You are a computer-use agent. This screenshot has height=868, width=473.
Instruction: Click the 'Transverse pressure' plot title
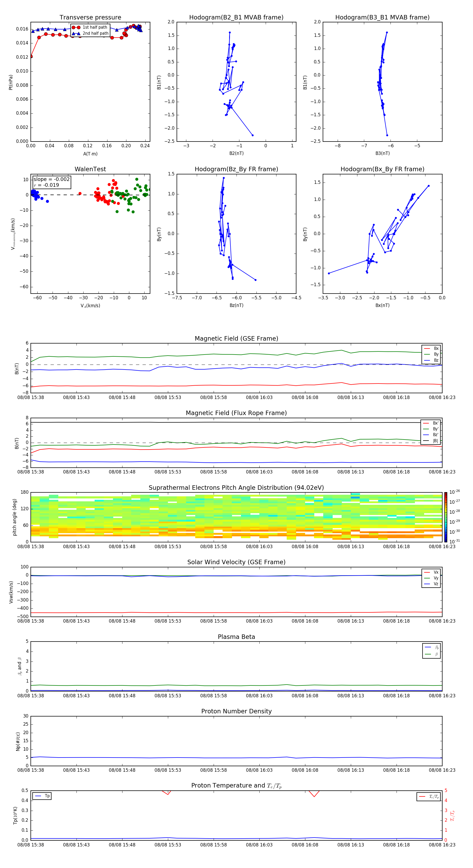coord(90,18)
